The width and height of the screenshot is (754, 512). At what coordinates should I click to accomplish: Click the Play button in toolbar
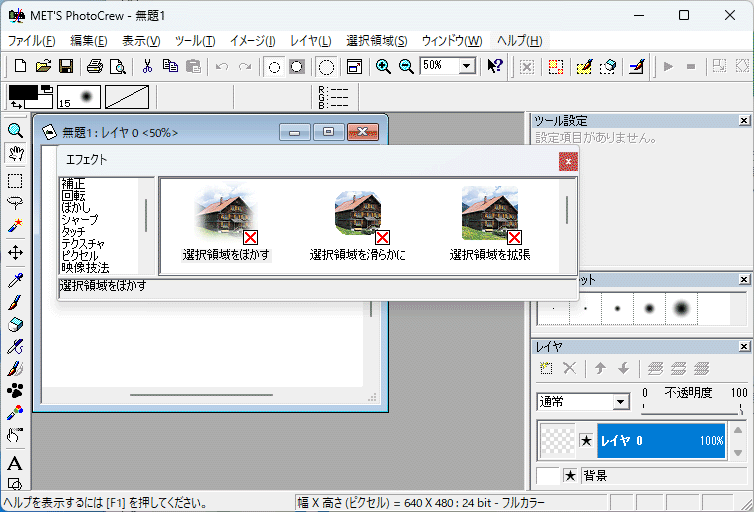[668, 66]
